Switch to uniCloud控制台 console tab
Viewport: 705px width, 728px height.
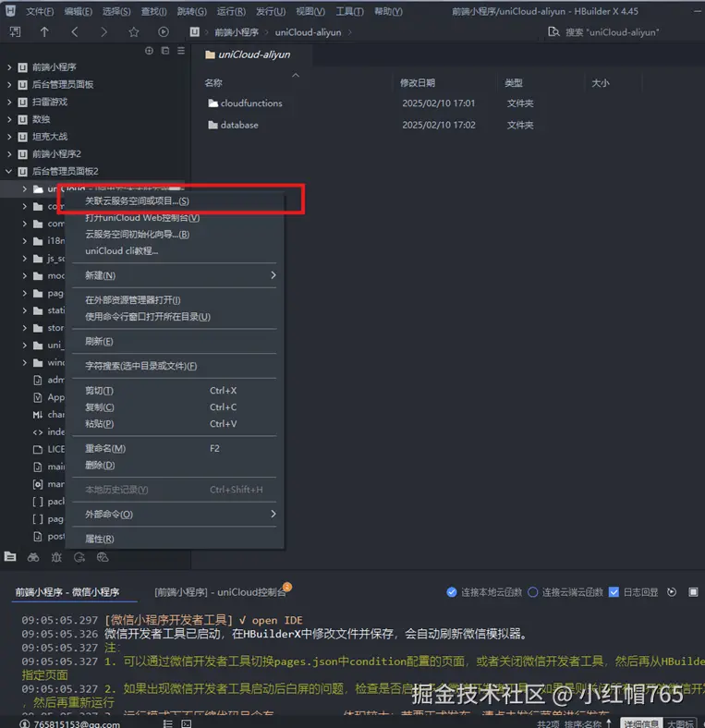point(220,592)
